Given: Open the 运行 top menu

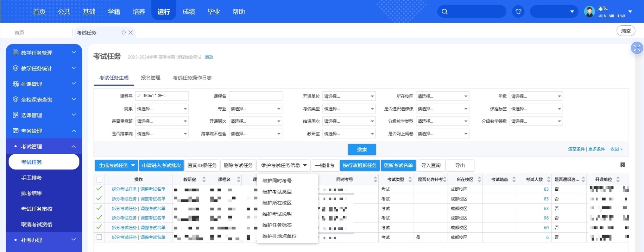Looking at the screenshot, I should [164, 12].
